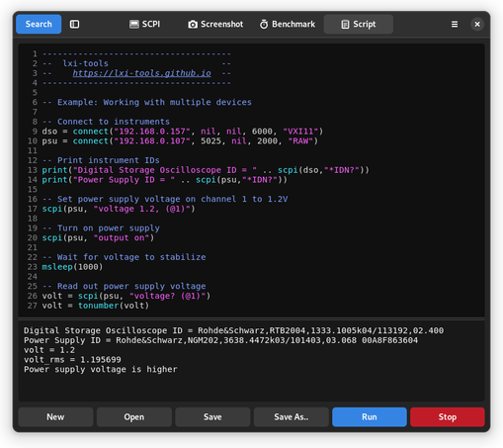The image size is (503, 448).
Task: Stop the running script
Action: click(x=448, y=417)
